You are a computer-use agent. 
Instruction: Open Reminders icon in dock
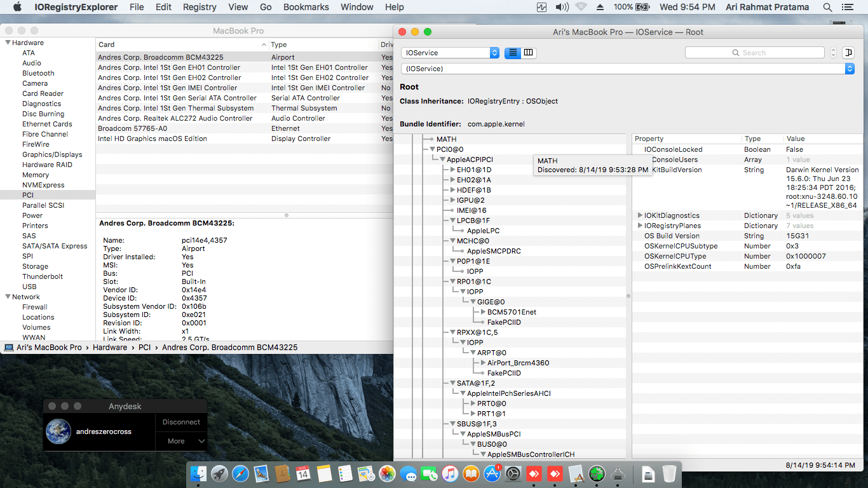tap(345, 473)
